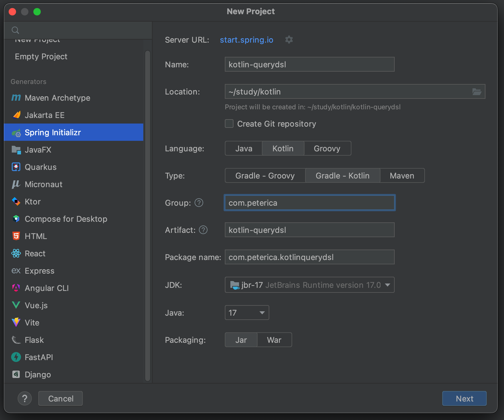
Task: Click the Artifact input field
Action: click(x=310, y=230)
